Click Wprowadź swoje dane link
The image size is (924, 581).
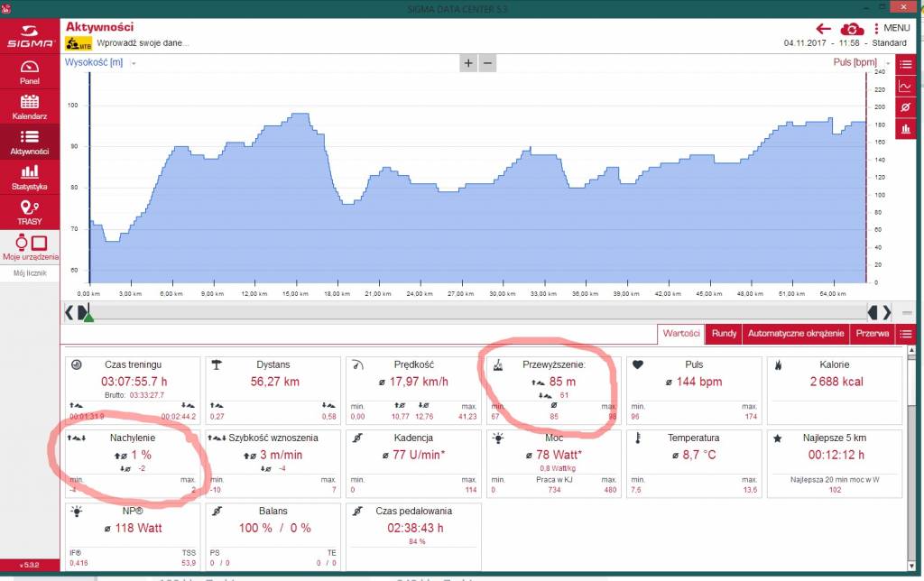click(143, 43)
